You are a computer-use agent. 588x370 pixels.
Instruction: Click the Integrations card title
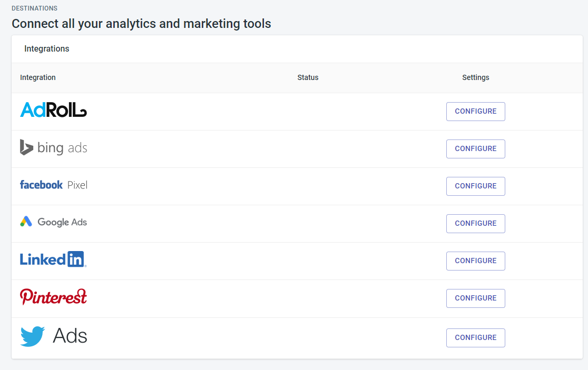[x=47, y=48]
